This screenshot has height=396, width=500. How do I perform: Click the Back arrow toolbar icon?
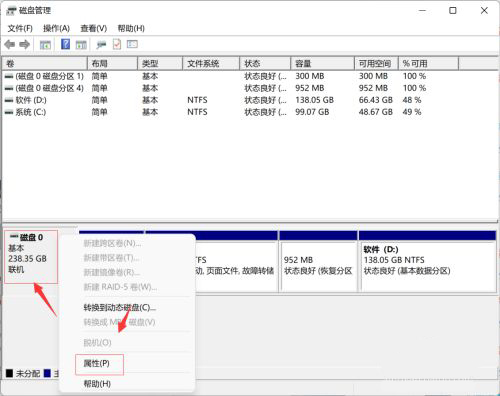pyautogui.click(x=10, y=44)
